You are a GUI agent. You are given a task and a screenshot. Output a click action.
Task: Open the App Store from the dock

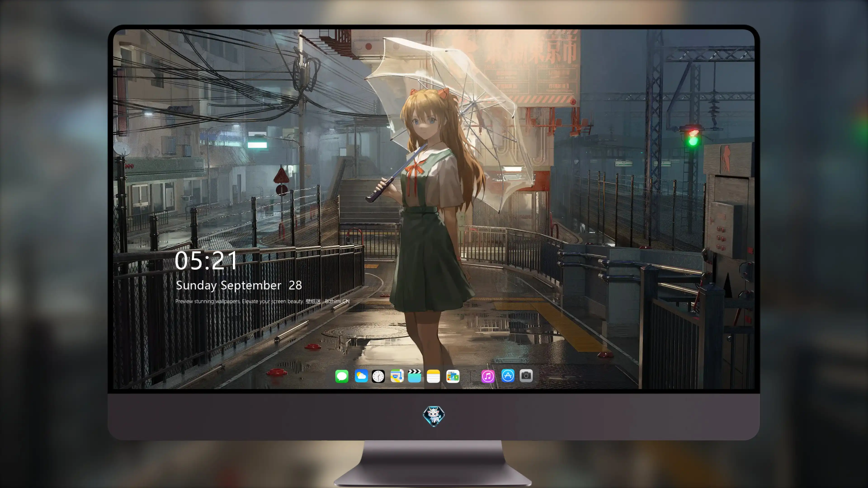tap(508, 375)
